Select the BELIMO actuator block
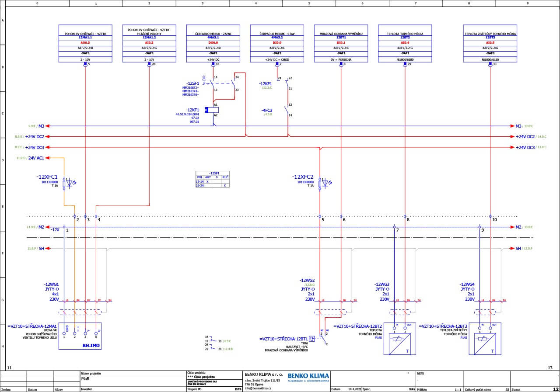Image resolution: width=560 pixels, height=392 pixels. (80, 336)
